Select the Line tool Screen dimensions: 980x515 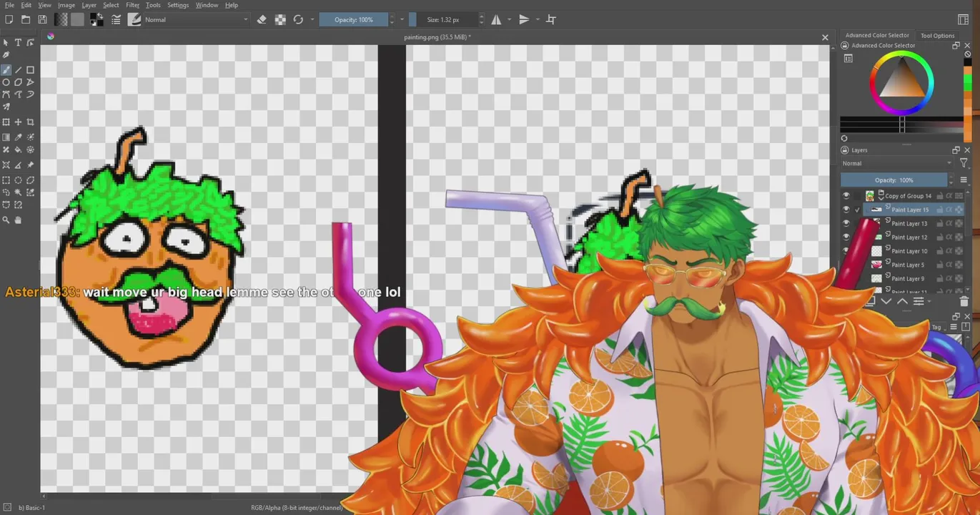click(x=18, y=70)
